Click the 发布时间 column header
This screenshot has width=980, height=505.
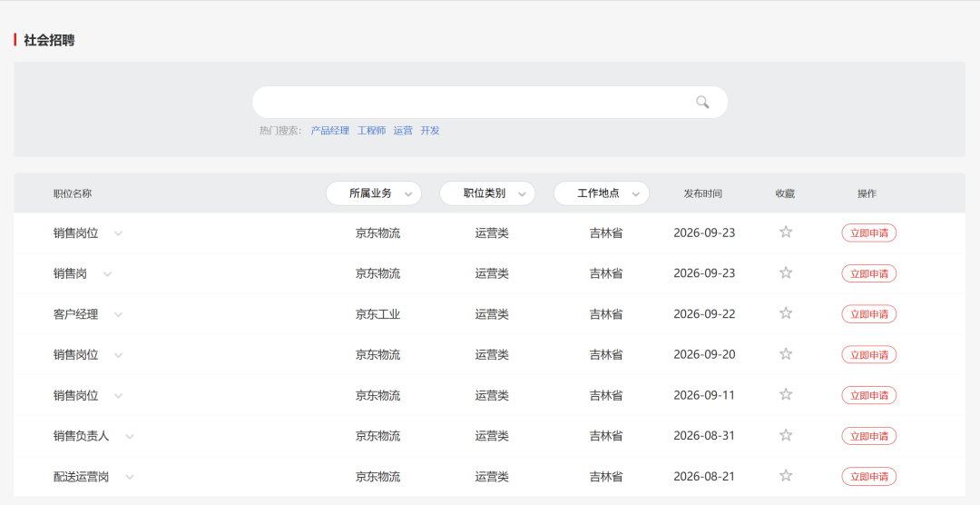702,193
